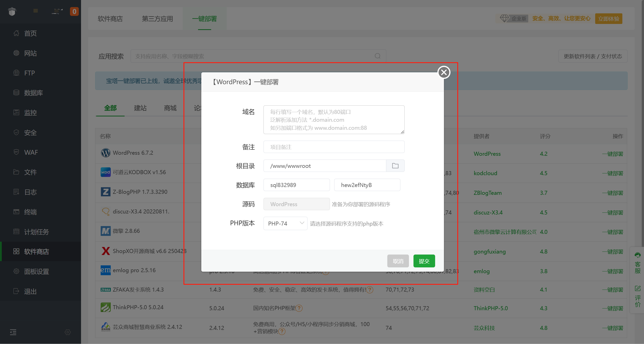Expand the PHP版本 PHP-74 dropdown
This screenshot has width=644, height=344.
[x=285, y=224]
